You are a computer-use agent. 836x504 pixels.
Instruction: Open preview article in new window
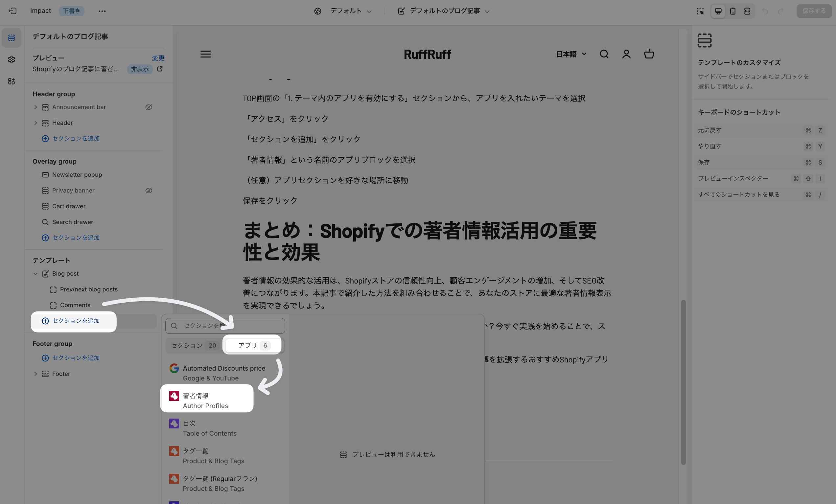click(160, 69)
